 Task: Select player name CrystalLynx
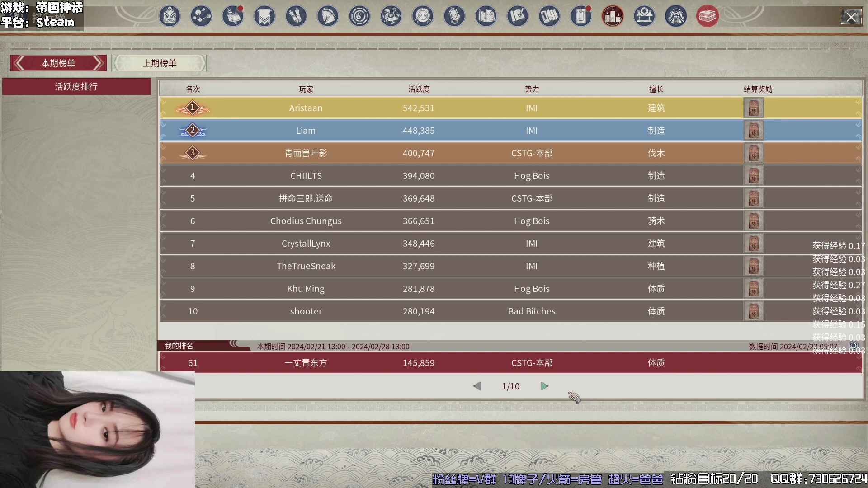point(306,244)
